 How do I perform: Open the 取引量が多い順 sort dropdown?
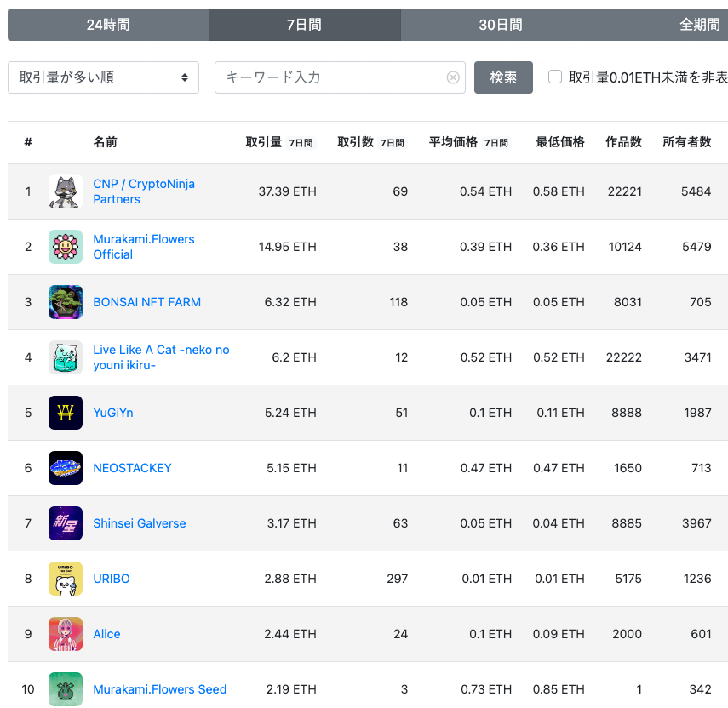coord(104,77)
